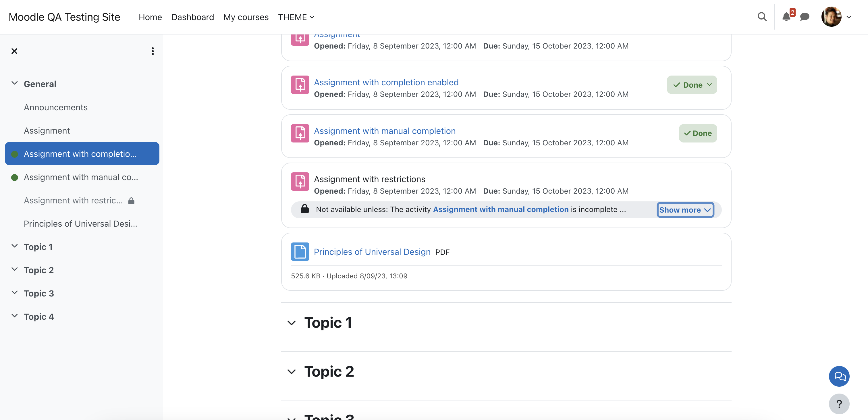This screenshot has height=420, width=868.
Task: Click 525.6 KB uploaded file info text
Action: click(x=349, y=276)
